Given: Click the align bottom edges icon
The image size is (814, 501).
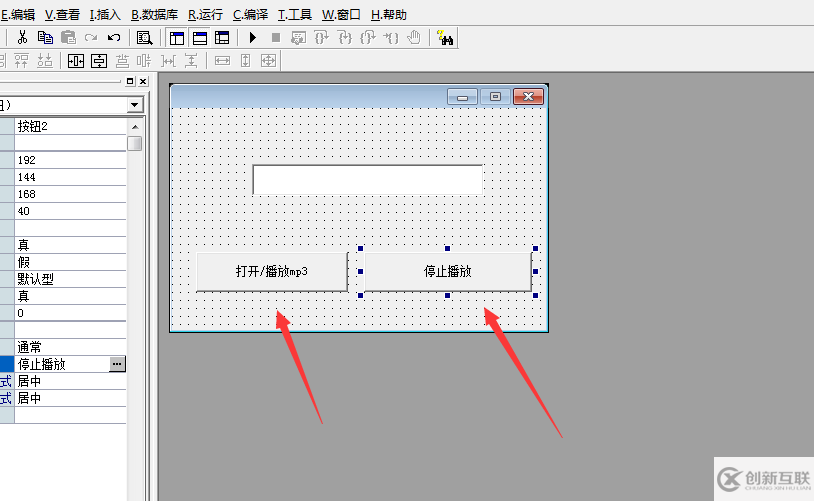Looking at the screenshot, I should point(45,61).
